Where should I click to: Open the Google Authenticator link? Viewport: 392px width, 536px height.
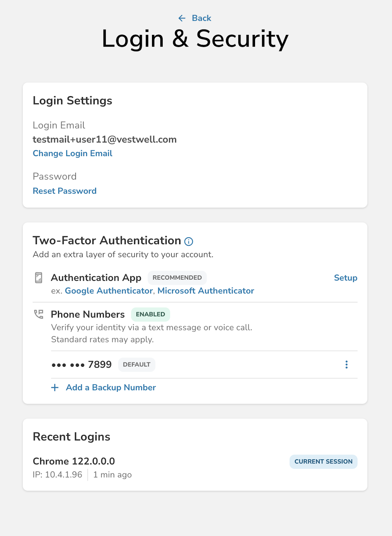(109, 291)
